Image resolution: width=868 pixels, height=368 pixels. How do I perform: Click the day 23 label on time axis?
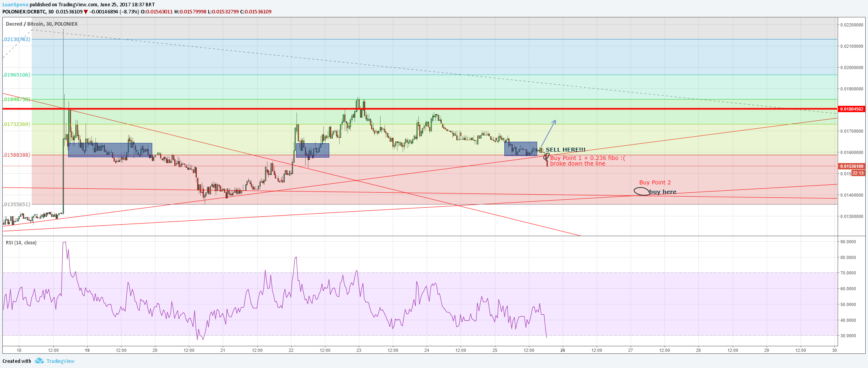click(359, 350)
